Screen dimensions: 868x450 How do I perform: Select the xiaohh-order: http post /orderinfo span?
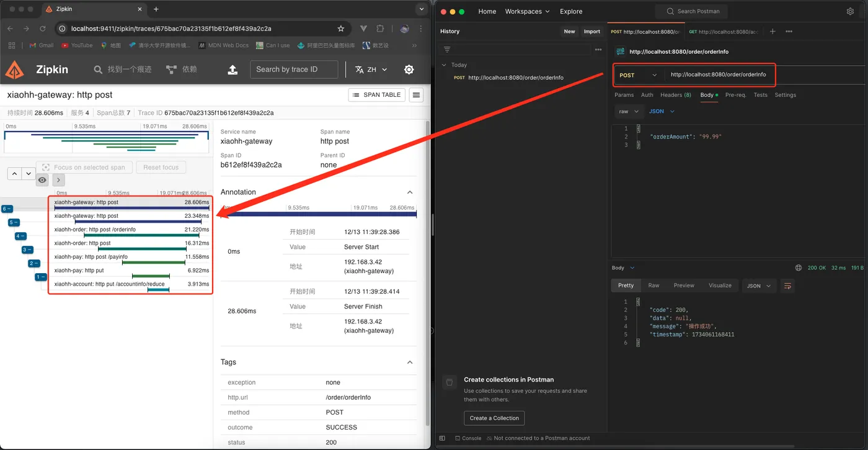tap(131, 233)
